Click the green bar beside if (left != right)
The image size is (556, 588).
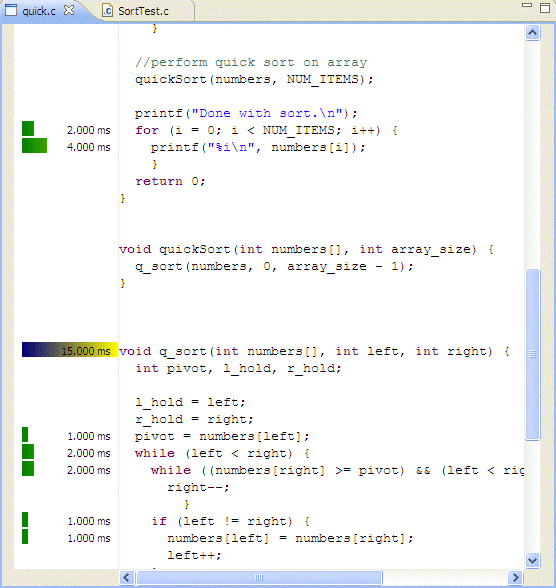pos(25,519)
